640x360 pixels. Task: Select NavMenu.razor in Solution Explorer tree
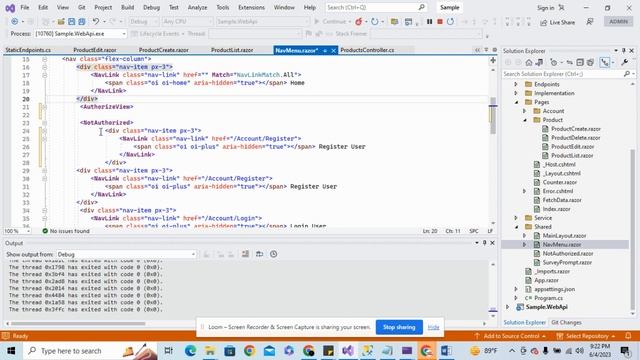click(x=562, y=244)
